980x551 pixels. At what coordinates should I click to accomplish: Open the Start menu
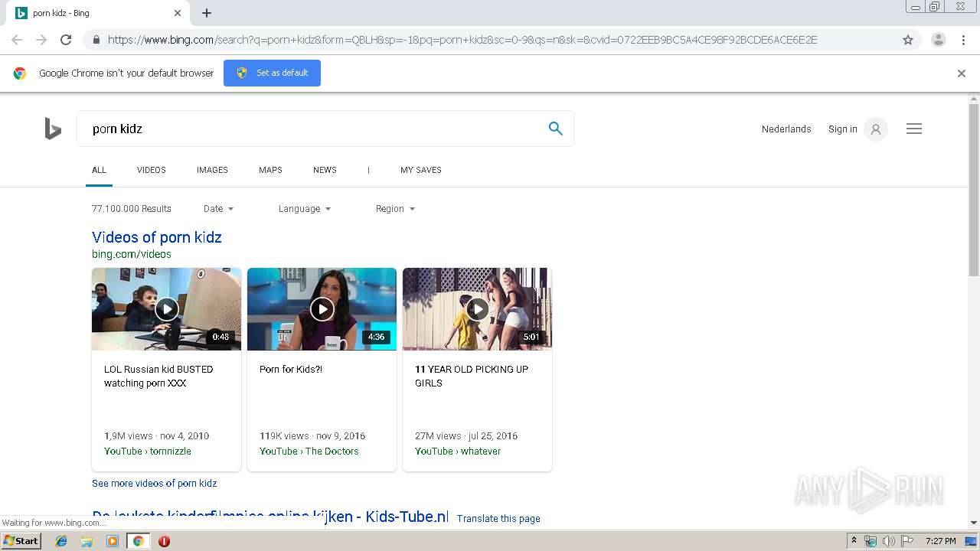pyautogui.click(x=21, y=541)
